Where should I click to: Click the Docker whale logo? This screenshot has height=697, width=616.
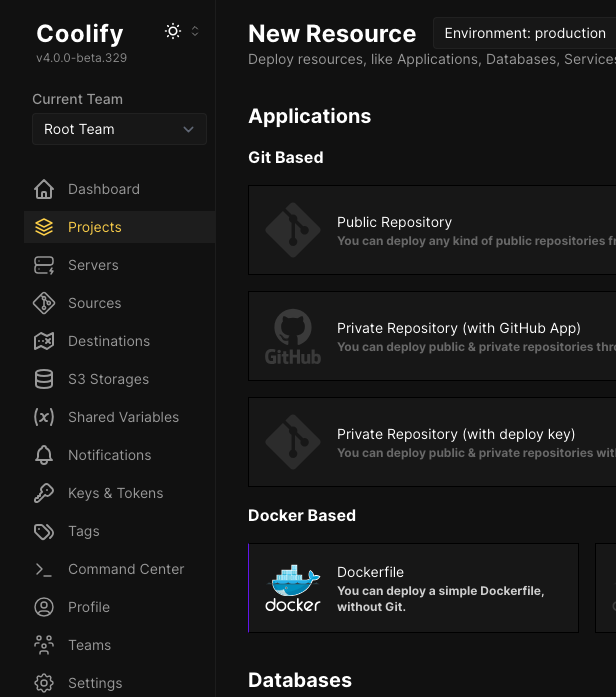pyautogui.click(x=293, y=588)
